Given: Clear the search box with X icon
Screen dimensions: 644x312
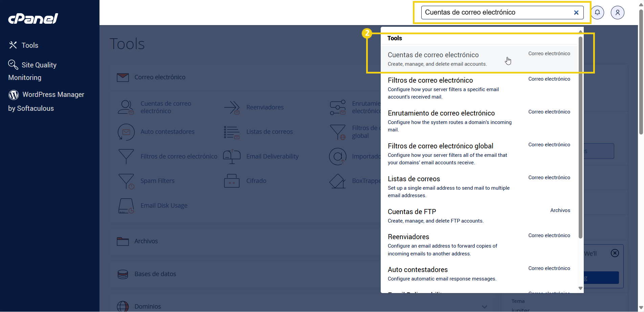Looking at the screenshot, I should [576, 13].
